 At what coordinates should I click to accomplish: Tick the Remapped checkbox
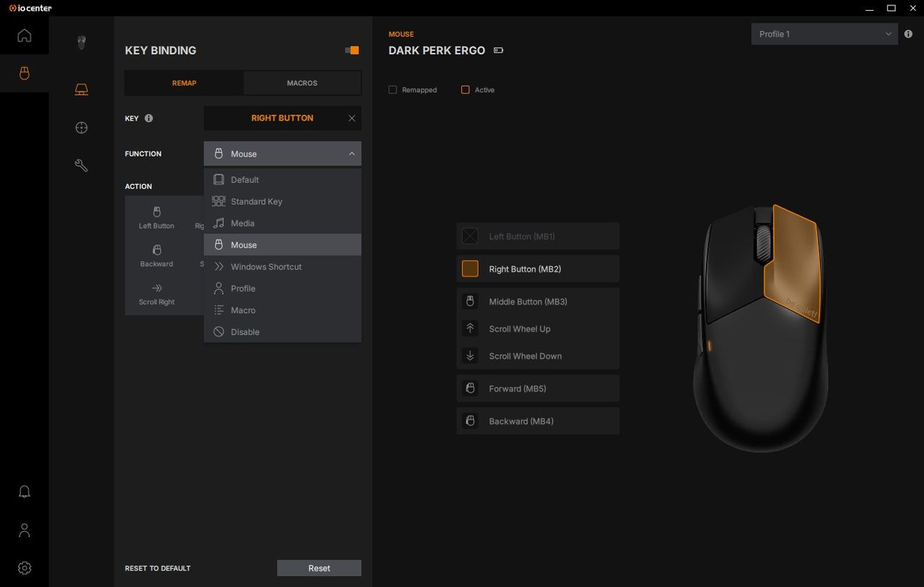[x=393, y=90]
